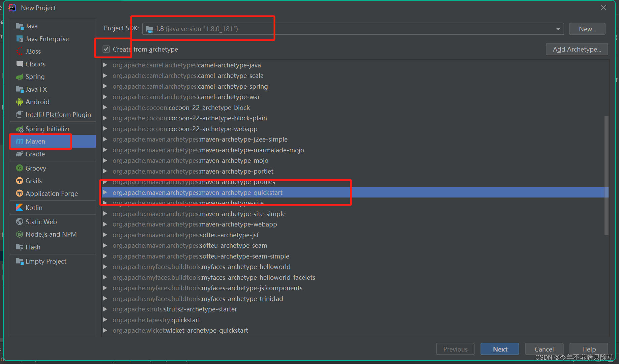Click the Maven 'm' icon
619x364 pixels.
[x=20, y=142]
